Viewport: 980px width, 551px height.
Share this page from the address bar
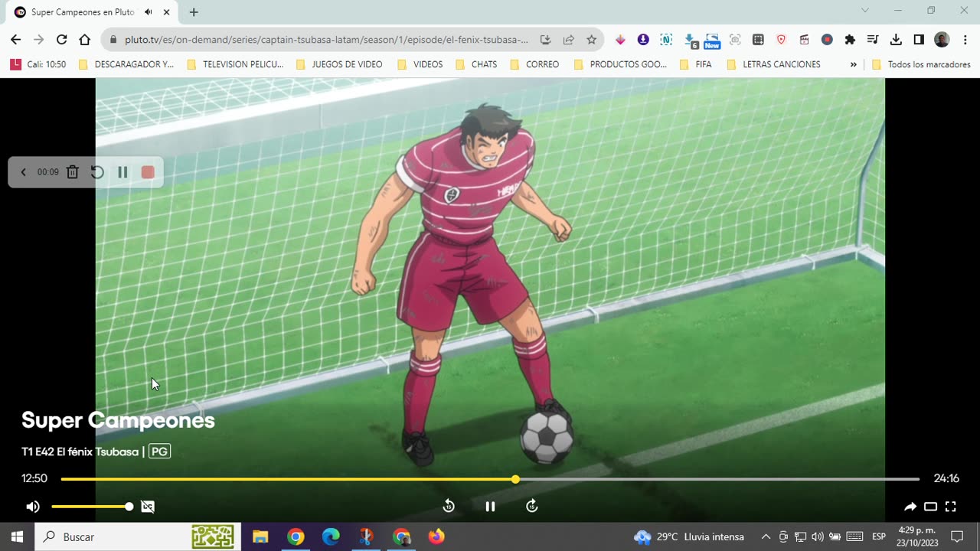(x=568, y=40)
